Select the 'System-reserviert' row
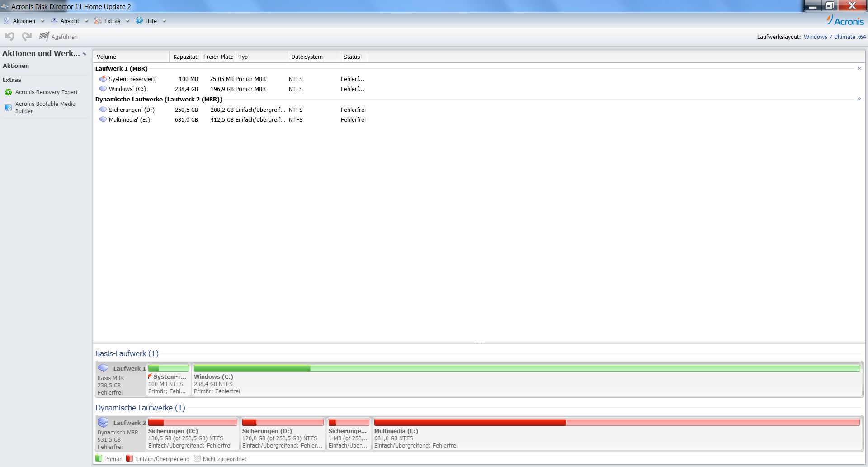Screen dimensions: 868x467 click(231, 79)
